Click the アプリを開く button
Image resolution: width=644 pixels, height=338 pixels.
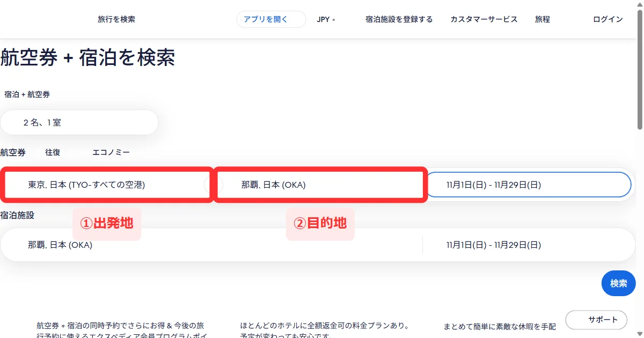pos(271,19)
